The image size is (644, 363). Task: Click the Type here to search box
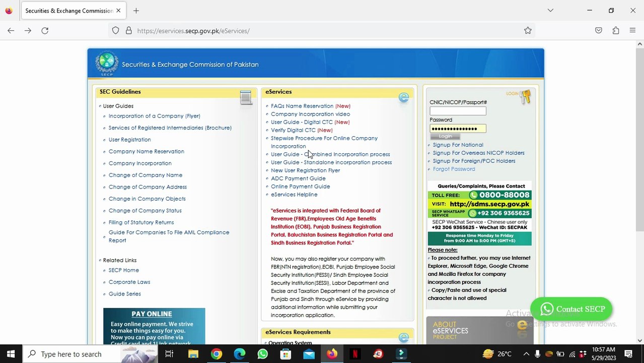point(90,354)
